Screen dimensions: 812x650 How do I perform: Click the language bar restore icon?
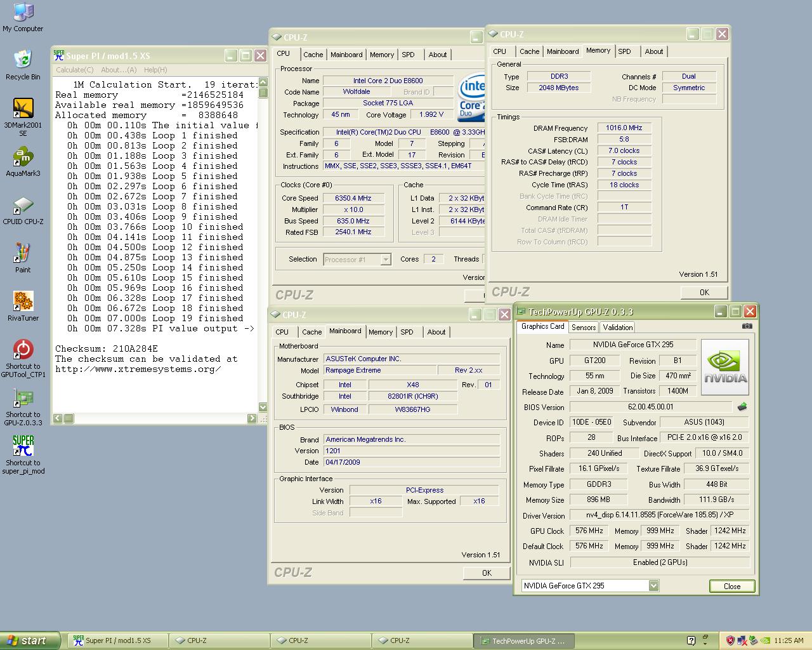pyautogui.click(x=705, y=636)
